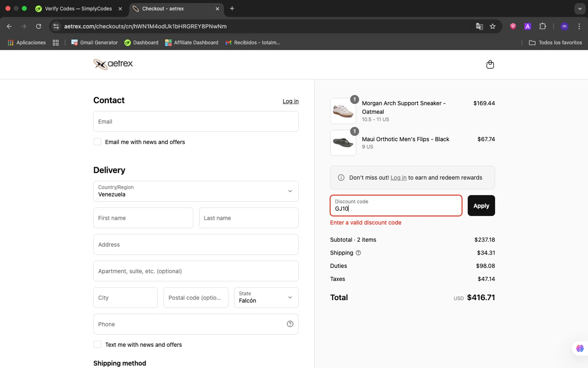The height and width of the screenshot is (368, 588).
Task: Focus the Email input field
Action: (196, 121)
